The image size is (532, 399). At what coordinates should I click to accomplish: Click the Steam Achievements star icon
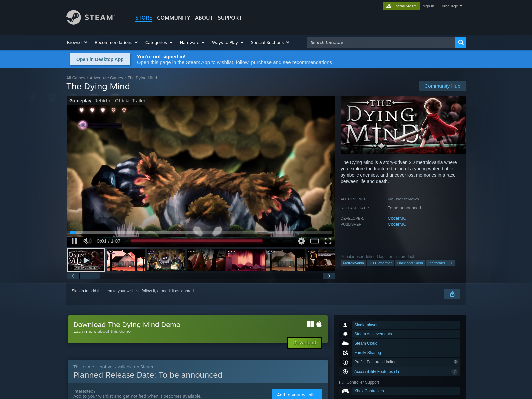click(345, 334)
